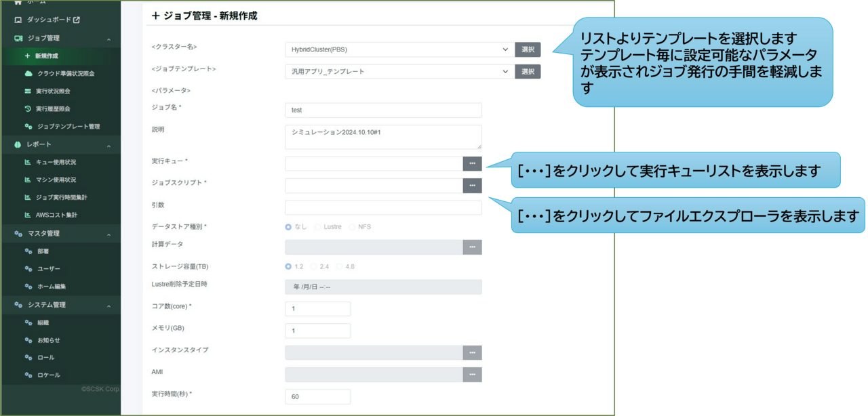868x416 pixels.
Task: Open 実行履歴照会 history item in sidebar
Action: pyautogui.click(x=53, y=108)
